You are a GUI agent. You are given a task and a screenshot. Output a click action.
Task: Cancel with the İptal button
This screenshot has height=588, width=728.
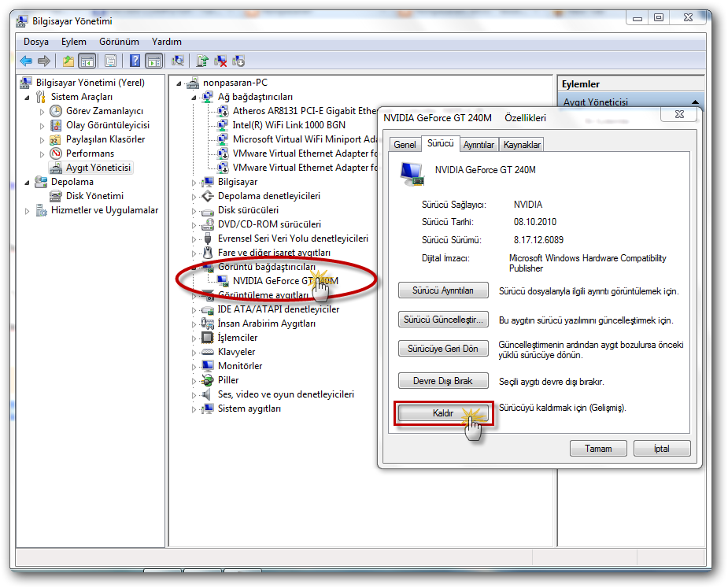pos(662,449)
